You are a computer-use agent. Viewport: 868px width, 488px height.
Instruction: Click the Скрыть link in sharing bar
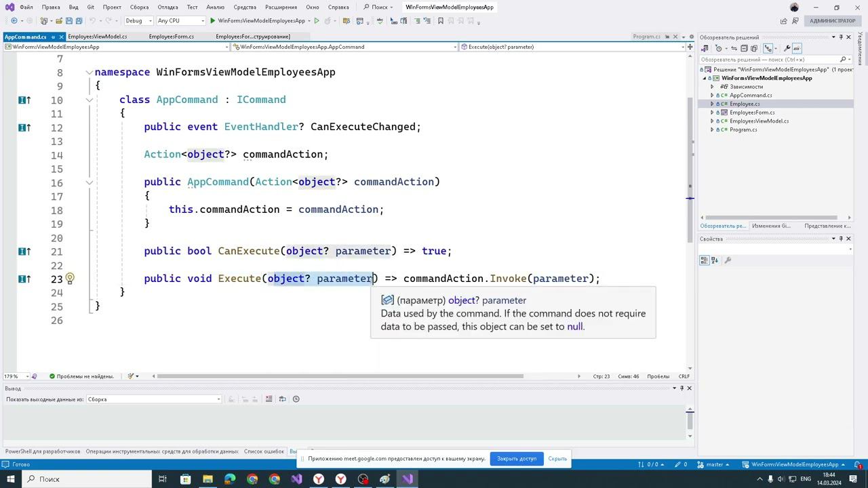pos(557,459)
